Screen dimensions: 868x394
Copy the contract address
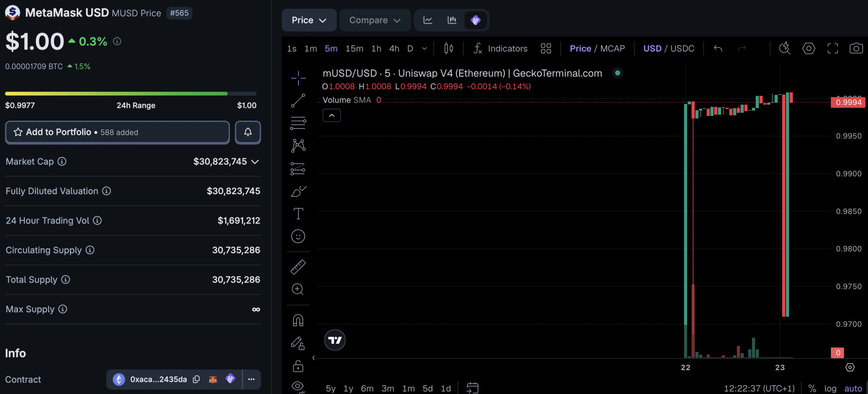(196, 379)
